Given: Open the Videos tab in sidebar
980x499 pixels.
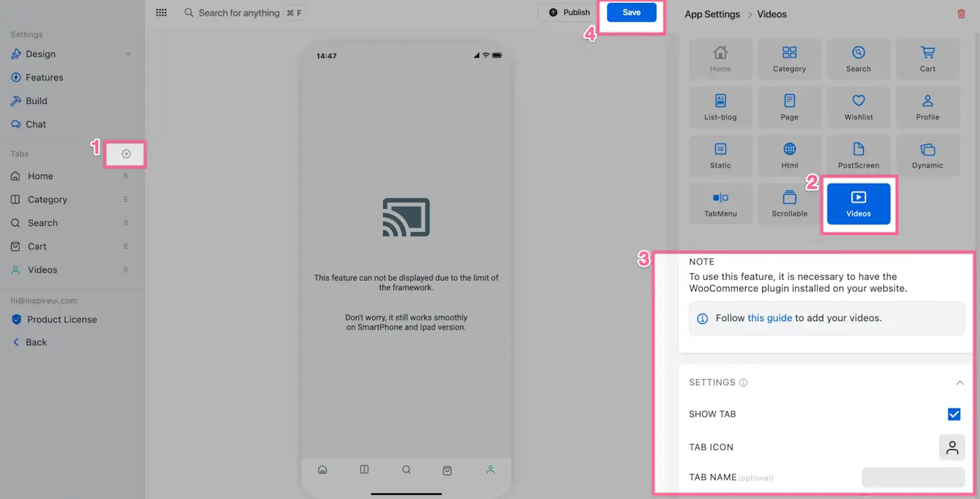Looking at the screenshot, I should point(42,270).
